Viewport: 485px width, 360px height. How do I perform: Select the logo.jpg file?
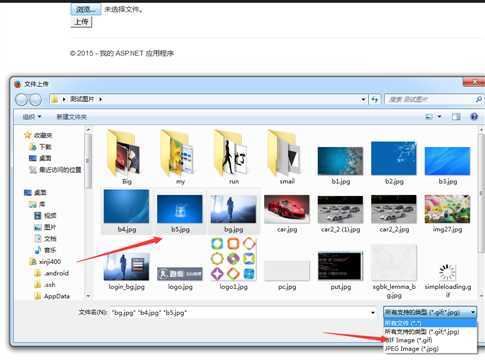click(x=180, y=278)
